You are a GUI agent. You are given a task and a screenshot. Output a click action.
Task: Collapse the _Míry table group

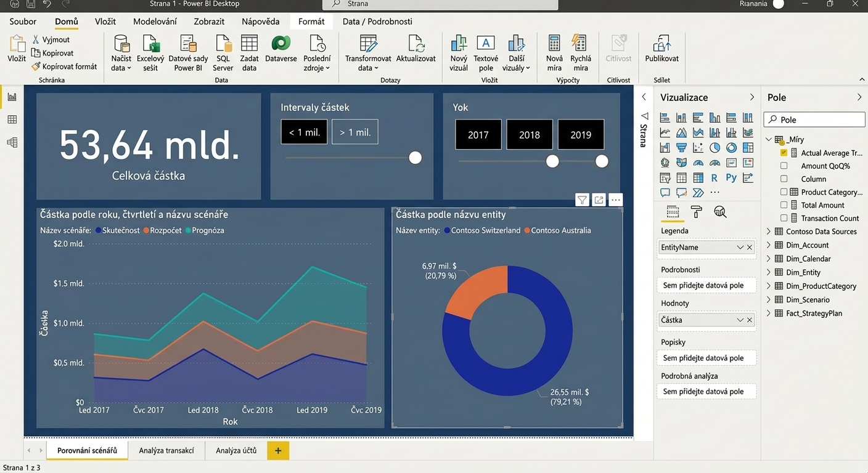769,139
